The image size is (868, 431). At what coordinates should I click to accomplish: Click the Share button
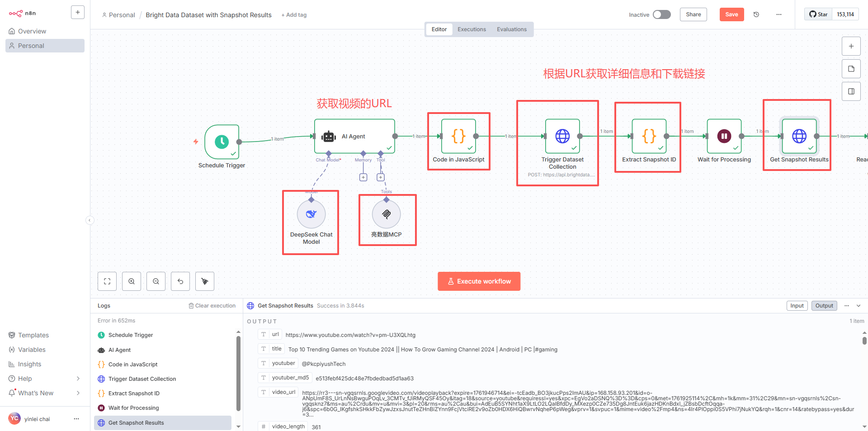click(x=693, y=14)
